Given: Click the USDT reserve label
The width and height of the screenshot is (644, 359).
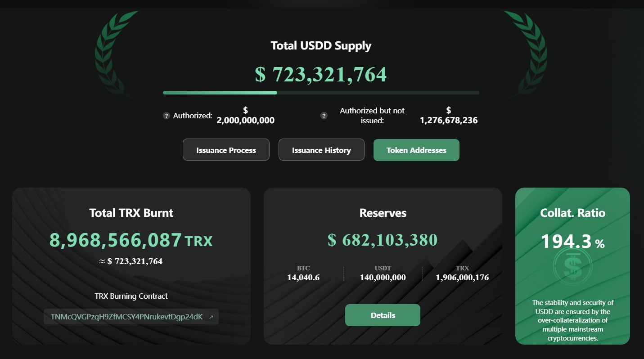Looking at the screenshot, I should (383, 268).
